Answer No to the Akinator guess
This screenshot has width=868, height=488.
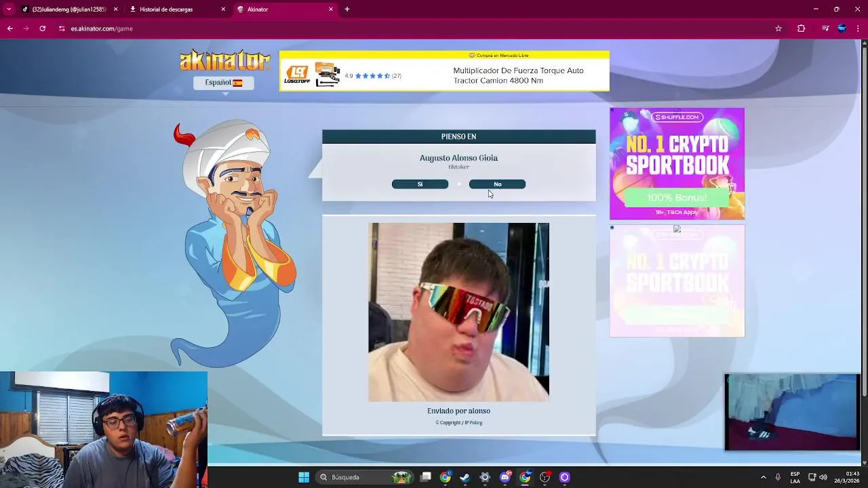tap(497, 184)
